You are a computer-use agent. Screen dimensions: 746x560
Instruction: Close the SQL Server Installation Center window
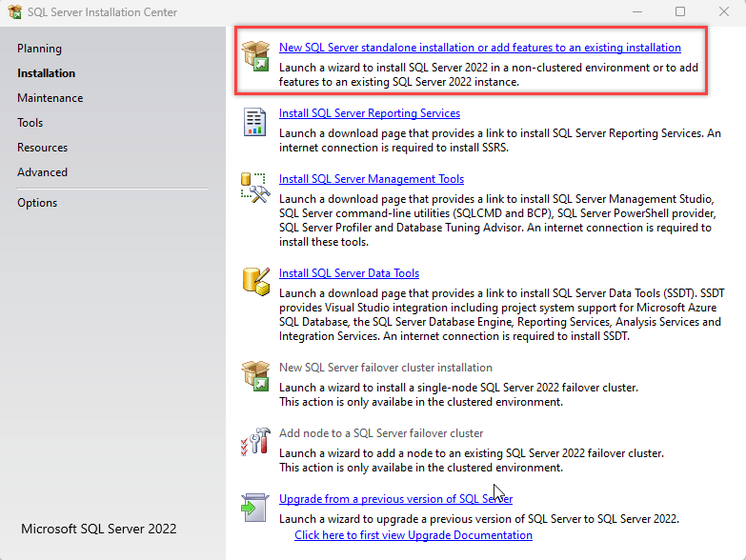(724, 11)
